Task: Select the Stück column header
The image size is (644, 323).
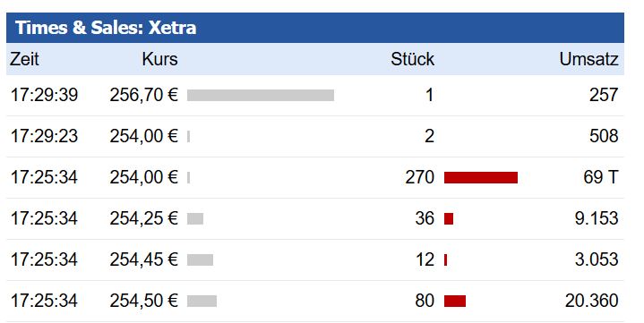Action: (x=412, y=59)
